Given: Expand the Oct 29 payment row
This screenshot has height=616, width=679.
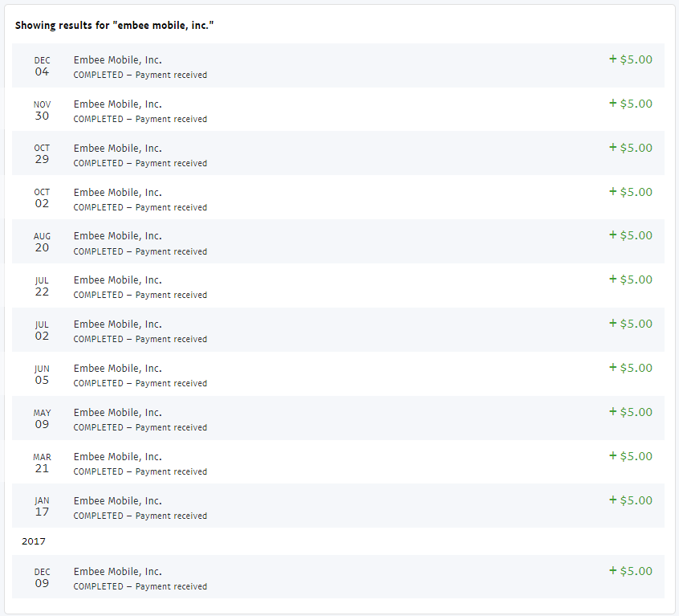Looking at the screenshot, I should (337, 154).
